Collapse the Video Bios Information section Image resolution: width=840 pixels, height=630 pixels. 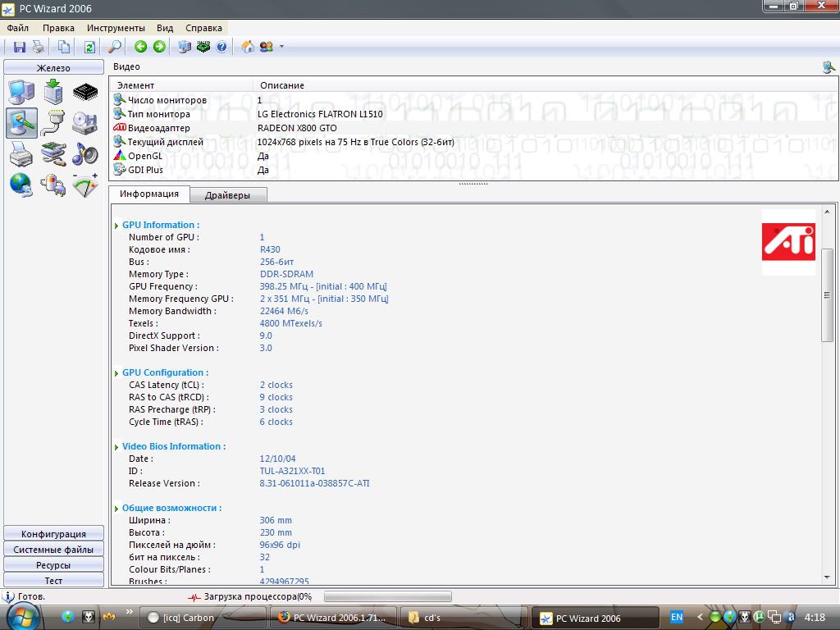pos(116,446)
